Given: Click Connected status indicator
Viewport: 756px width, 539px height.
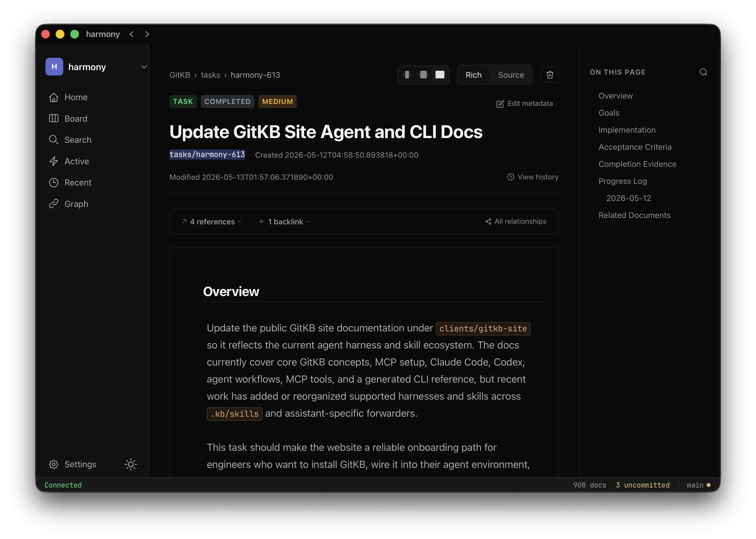Looking at the screenshot, I should point(63,485).
